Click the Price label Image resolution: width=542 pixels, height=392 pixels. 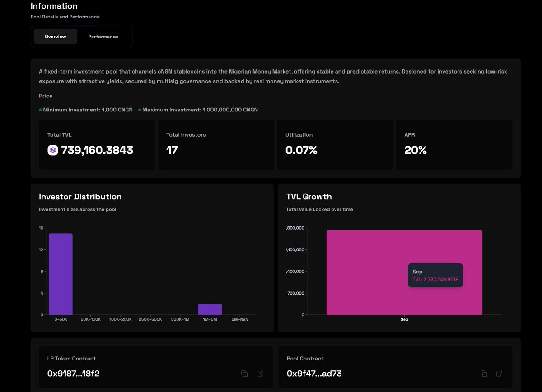coord(46,96)
